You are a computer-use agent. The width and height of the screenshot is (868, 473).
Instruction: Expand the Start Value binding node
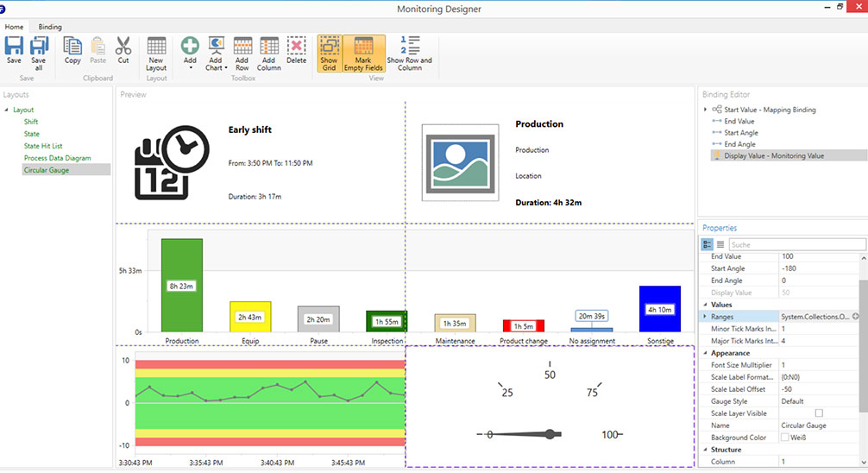705,110
